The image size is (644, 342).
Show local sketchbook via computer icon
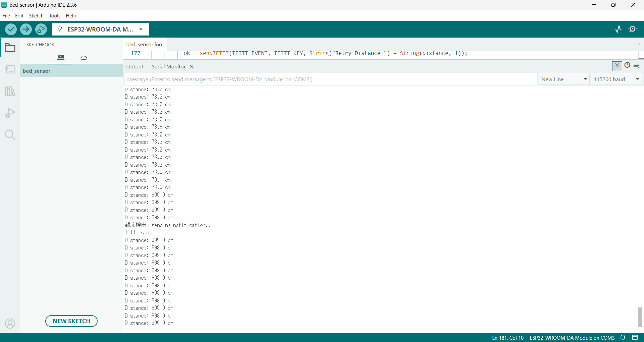[60, 57]
